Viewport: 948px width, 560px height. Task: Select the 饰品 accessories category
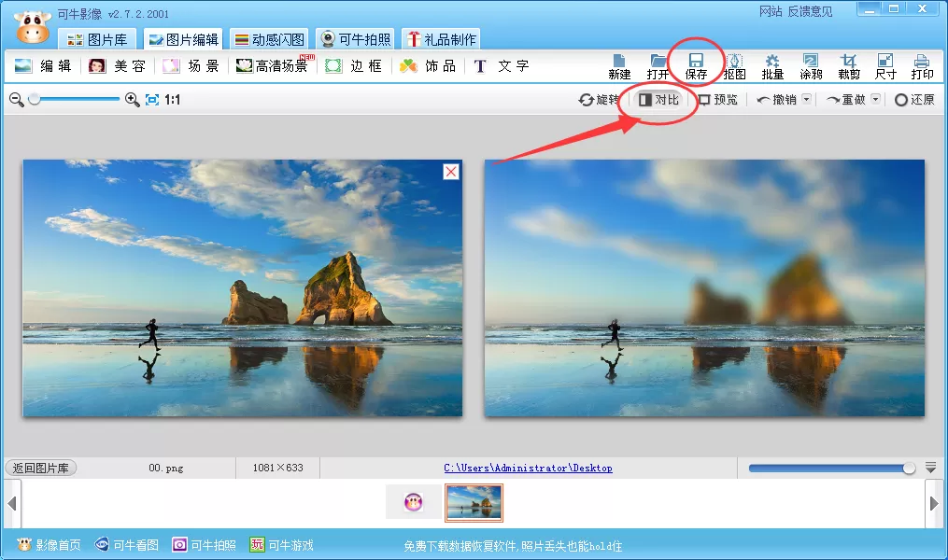click(x=428, y=66)
